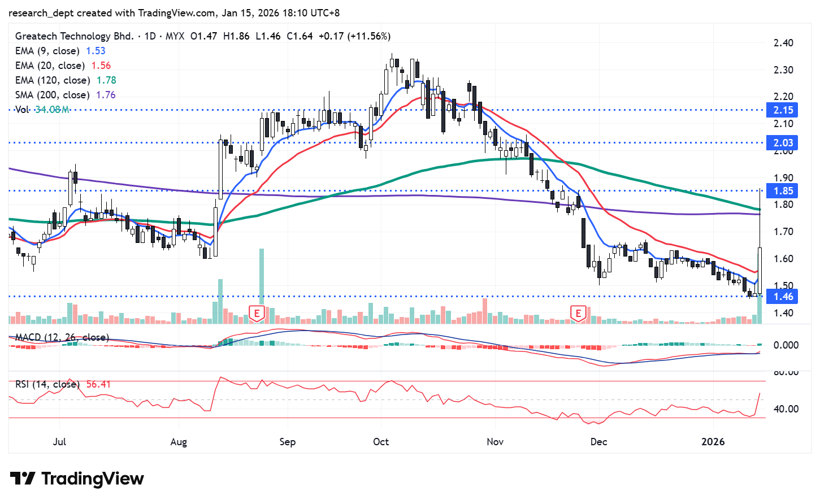Click the earnings E marker near December

[x=578, y=313]
